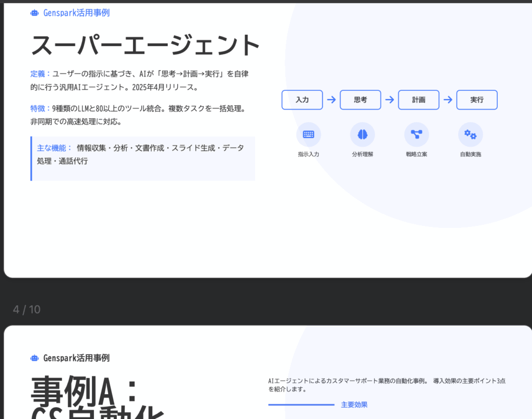Click the Genspark活用事例 header on the スーパーエージェント slide
The width and height of the screenshot is (532, 419).
[76, 13]
